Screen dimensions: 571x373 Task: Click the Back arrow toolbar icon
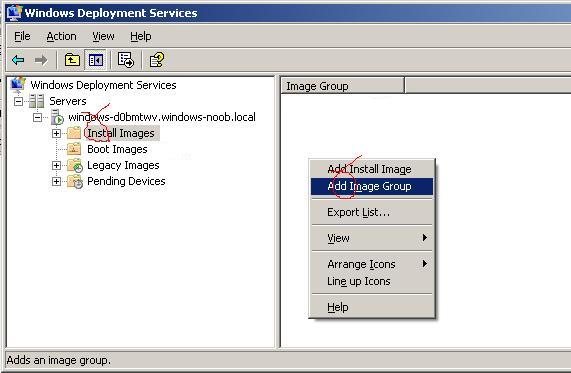(x=18, y=60)
